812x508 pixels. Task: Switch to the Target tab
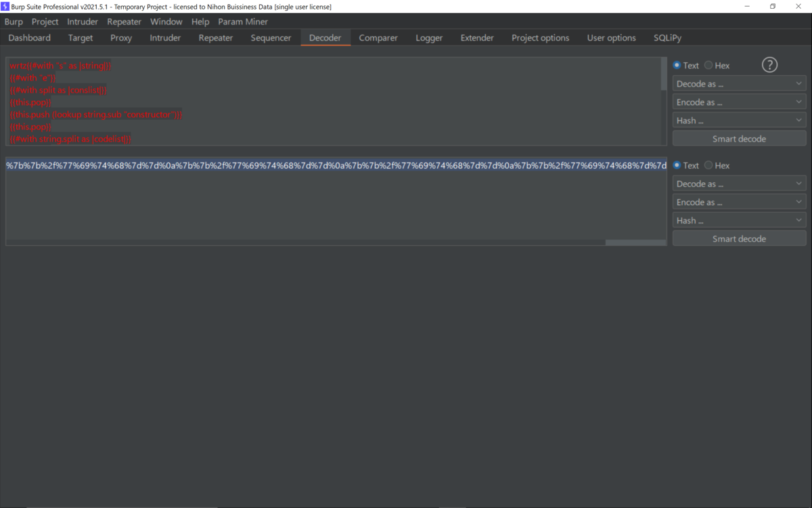[x=81, y=38]
